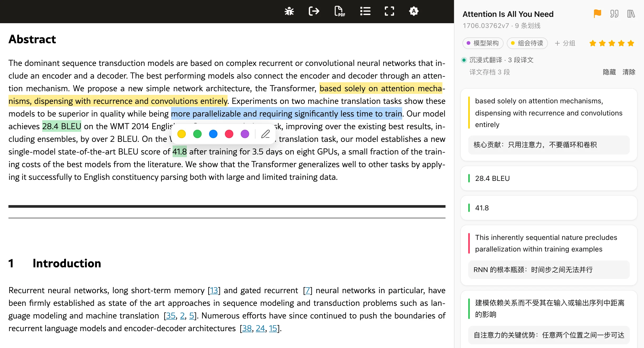Set rating to the third star
Screen dimensions: 644x348
click(612, 43)
